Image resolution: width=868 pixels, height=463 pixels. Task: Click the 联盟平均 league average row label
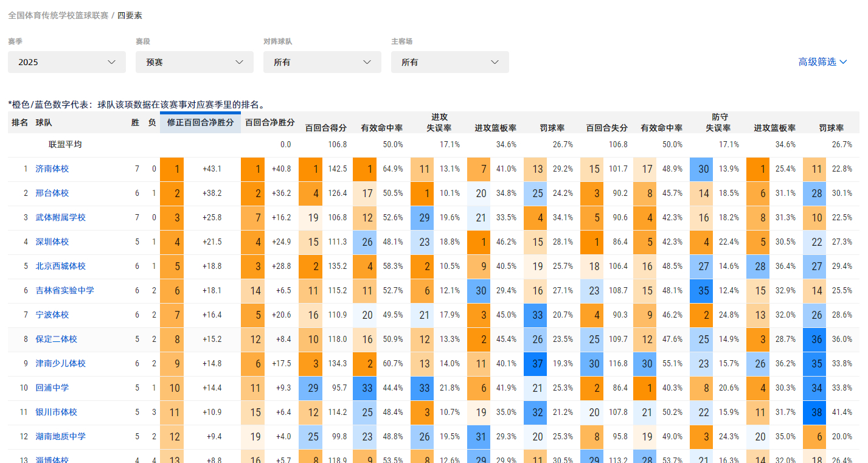(x=65, y=145)
